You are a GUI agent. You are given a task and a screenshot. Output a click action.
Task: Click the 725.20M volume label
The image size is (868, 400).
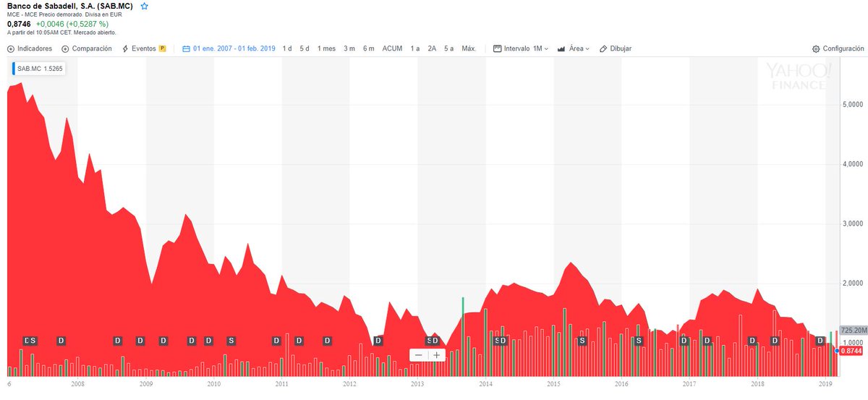click(852, 330)
